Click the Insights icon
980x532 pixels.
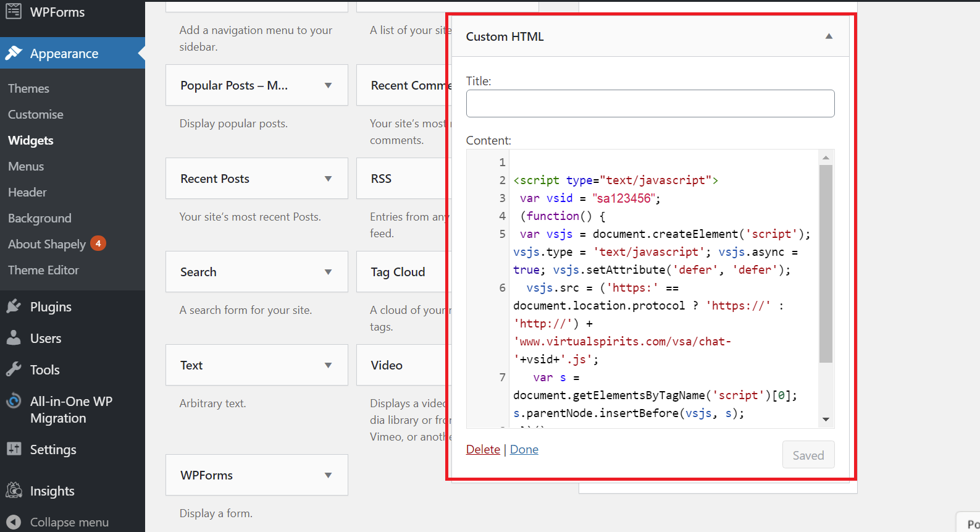pos(14,490)
